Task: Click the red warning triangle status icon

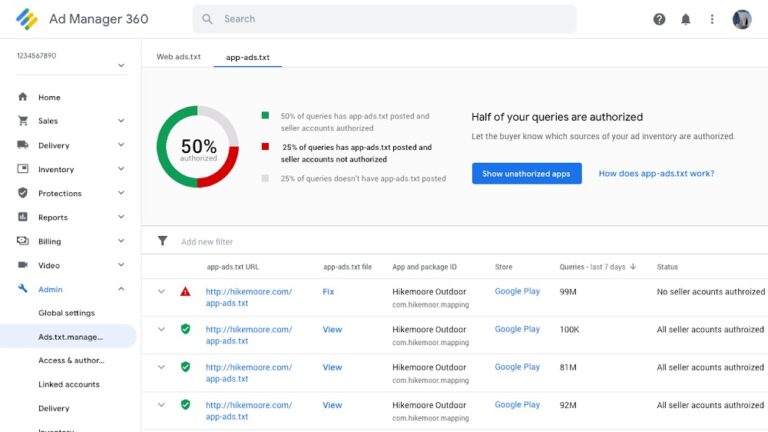Action: [185, 292]
